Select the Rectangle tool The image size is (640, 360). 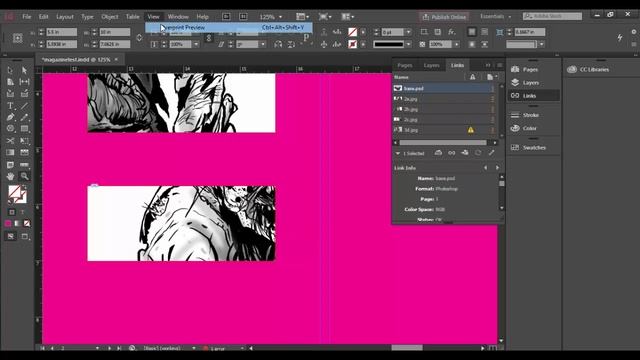[24, 129]
